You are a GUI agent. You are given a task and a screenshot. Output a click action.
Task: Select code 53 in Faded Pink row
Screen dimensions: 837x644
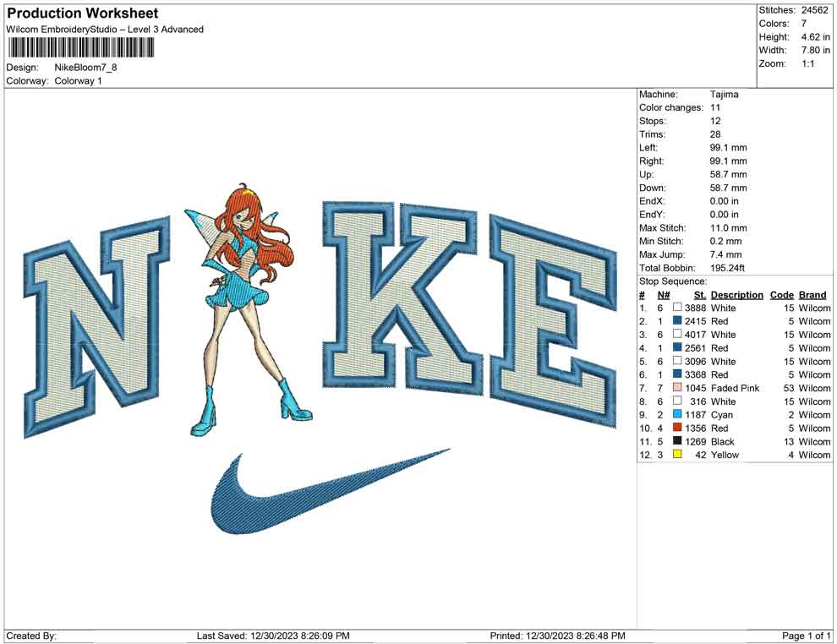[x=789, y=388]
